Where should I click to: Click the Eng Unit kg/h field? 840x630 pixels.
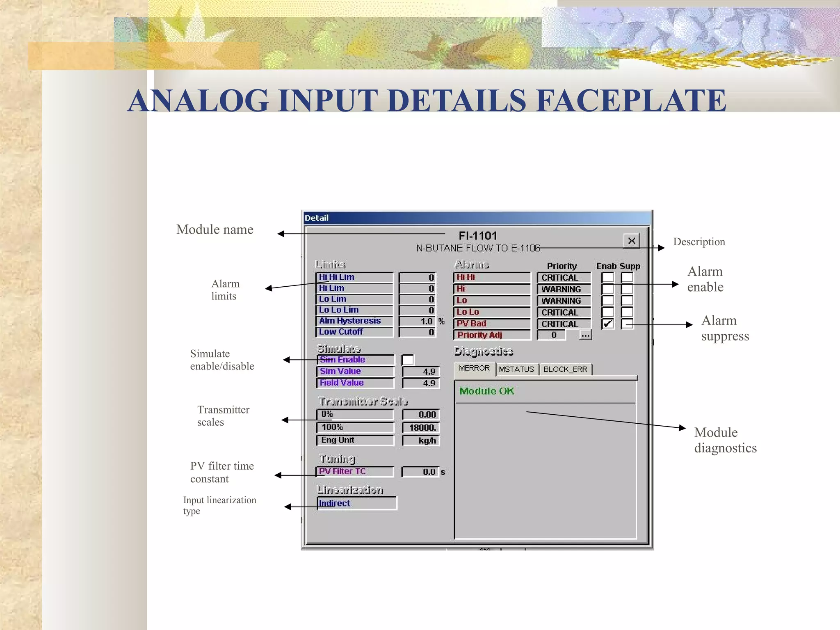pyautogui.click(x=421, y=441)
